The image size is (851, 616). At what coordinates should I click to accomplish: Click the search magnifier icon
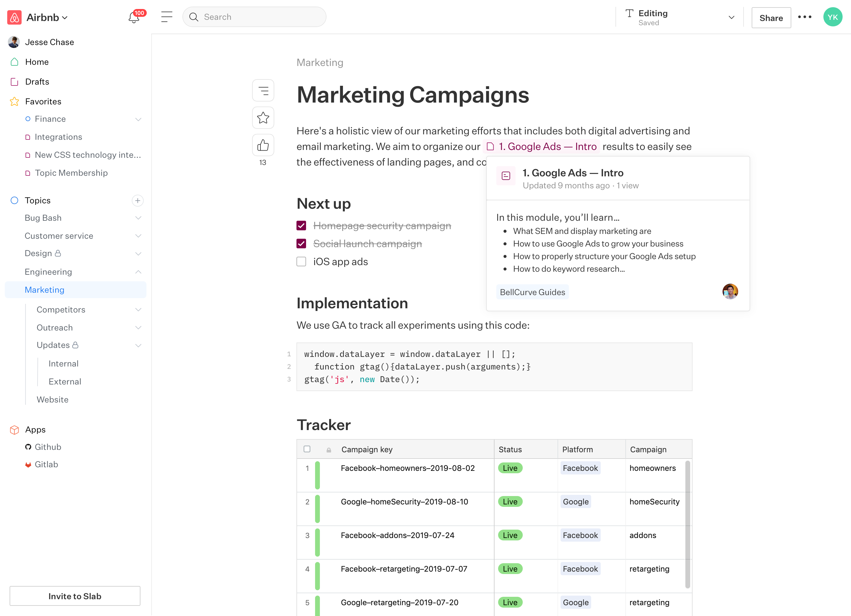click(x=194, y=17)
